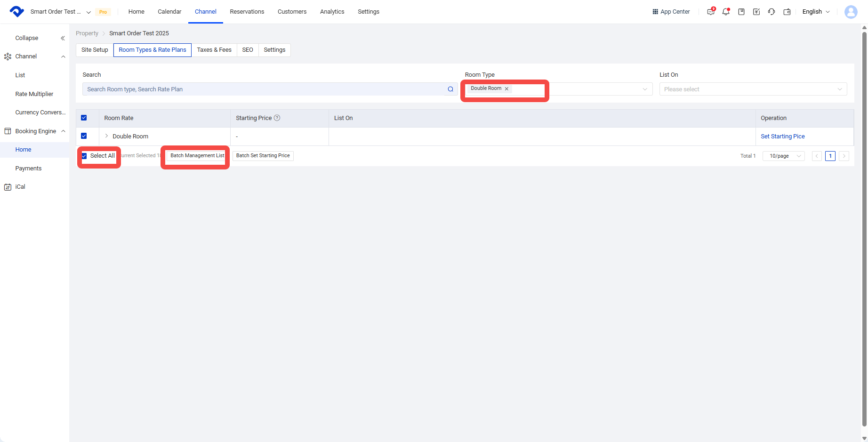Open the List On dropdown
The image size is (868, 442).
753,89
